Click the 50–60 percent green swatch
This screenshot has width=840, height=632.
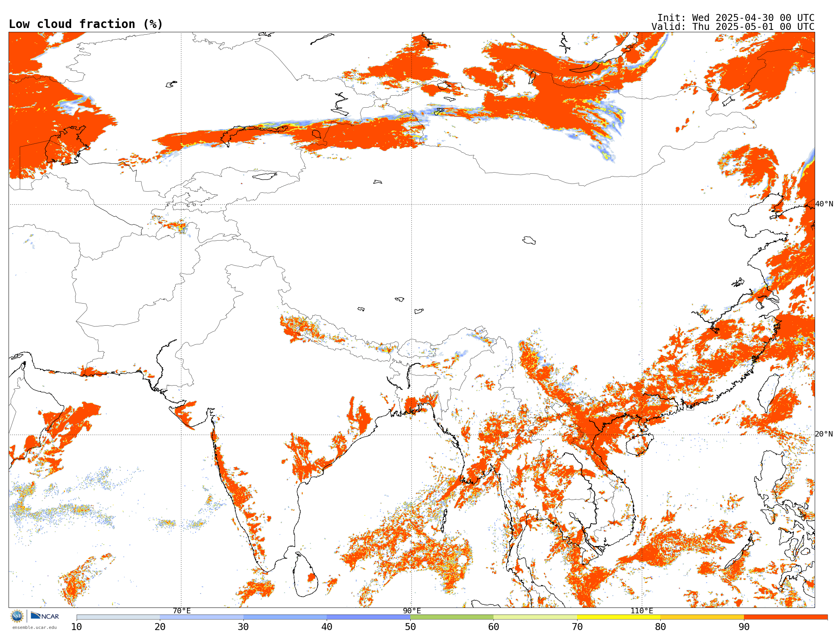[x=452, y=617]
